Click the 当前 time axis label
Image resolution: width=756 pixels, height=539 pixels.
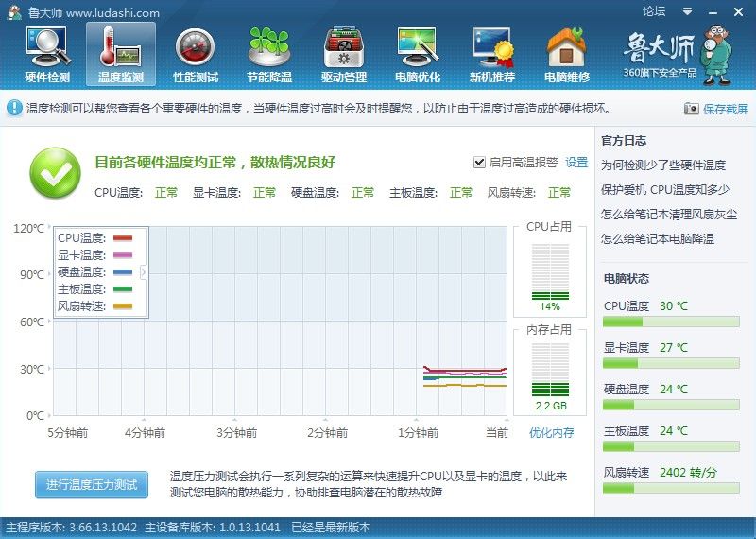[x=497, y=432]
